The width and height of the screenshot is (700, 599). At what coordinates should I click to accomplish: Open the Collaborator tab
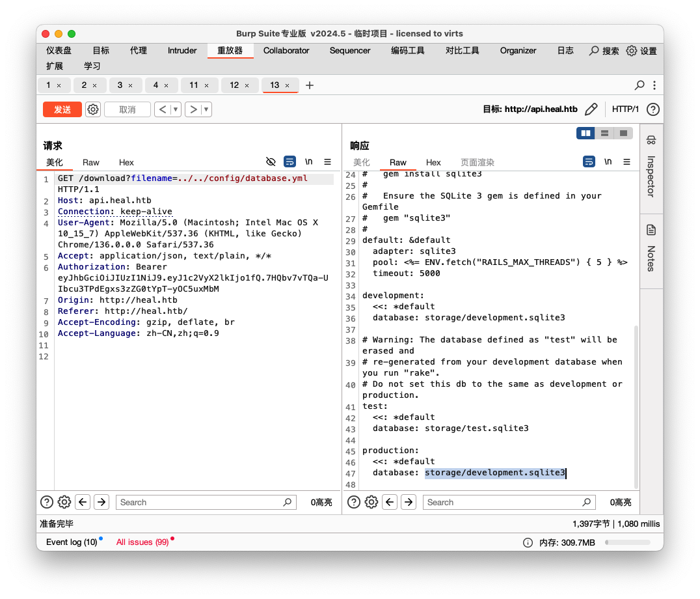(x=286, y=51)
